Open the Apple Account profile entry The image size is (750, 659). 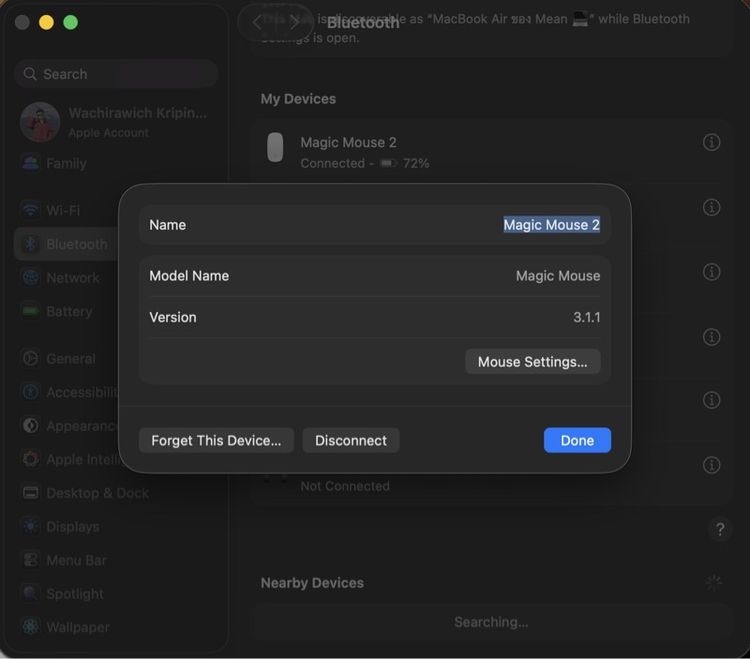[115, 122]
